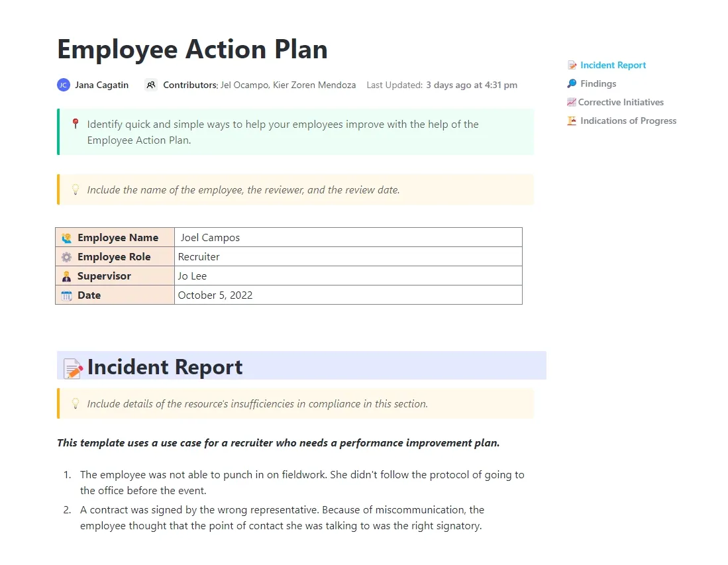728x565 pixels.
Task: Click the red pushpin icon in green banner
Action: click(x=76, y=123)
